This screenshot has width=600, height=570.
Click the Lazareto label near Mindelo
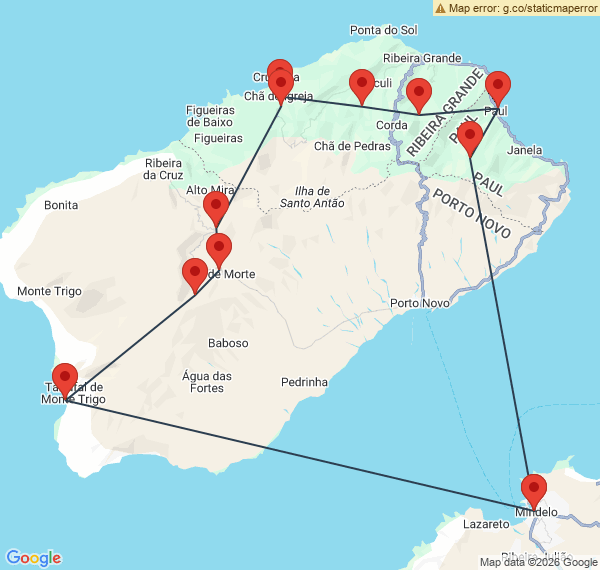click(487, 523)
